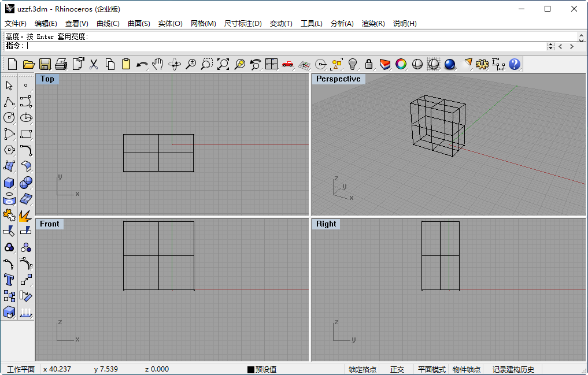The height and width of the screenshot is (375, 588).
Task: Open the 尺寸标注(D) menu
Action: (243, 24)
